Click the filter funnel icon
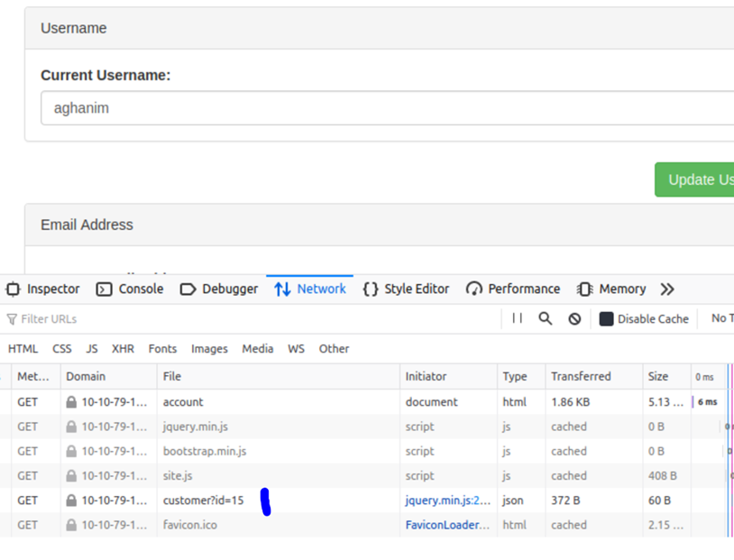Image resolution: width=734 pixels, height=560 pixels. coord(12,319)
